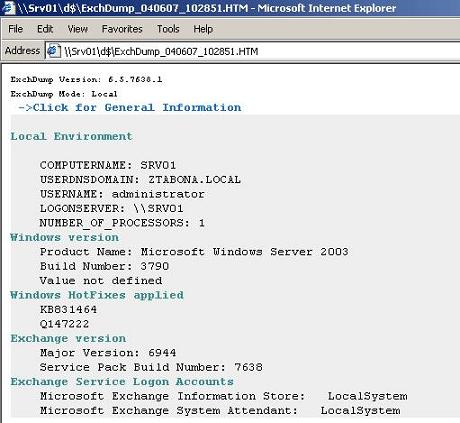Click the COMPUTERNAME: SRV01 line
Screen dimensions: 460x423
click(108, 165)
